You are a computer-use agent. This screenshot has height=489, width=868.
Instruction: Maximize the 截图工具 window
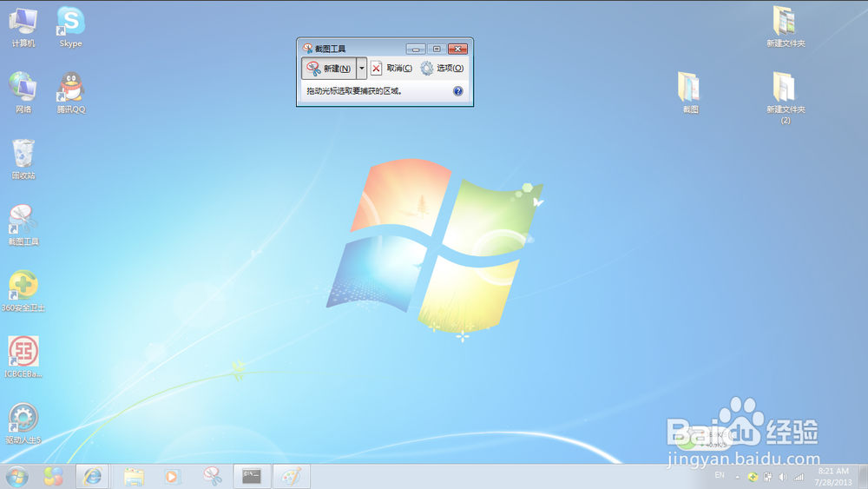437,49
